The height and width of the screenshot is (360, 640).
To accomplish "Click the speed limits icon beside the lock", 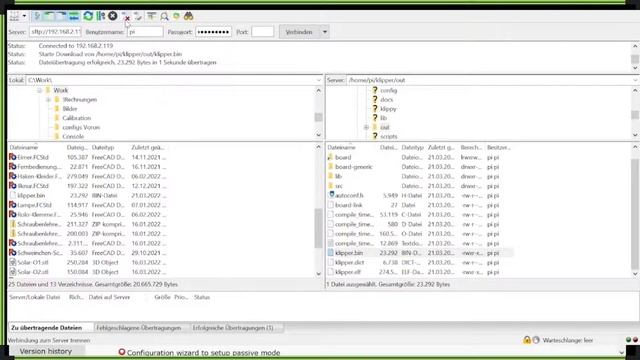I will click(x=536, y=340).
